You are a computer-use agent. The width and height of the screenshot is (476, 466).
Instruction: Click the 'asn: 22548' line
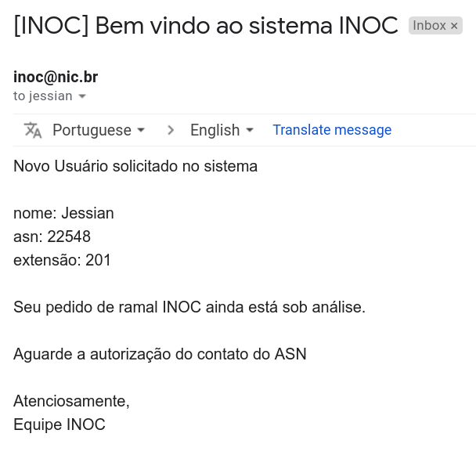[x=52, y=237]
